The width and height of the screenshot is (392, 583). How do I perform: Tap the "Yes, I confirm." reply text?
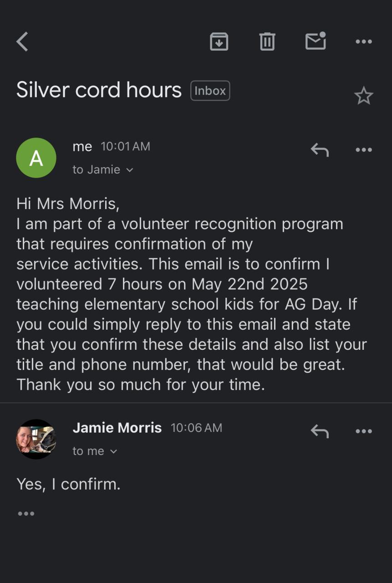[x=68, y=484]
